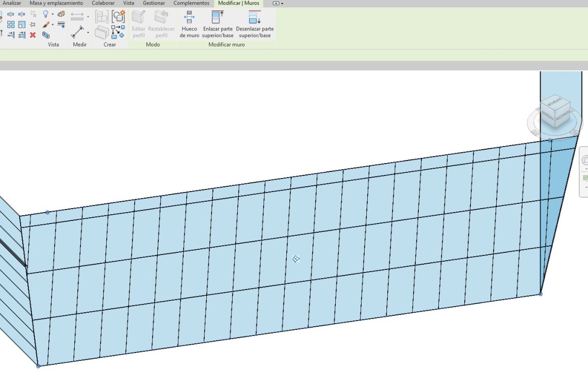Click the diagonal dimension measure icon
Screen dimensions: 588x384
77,33
